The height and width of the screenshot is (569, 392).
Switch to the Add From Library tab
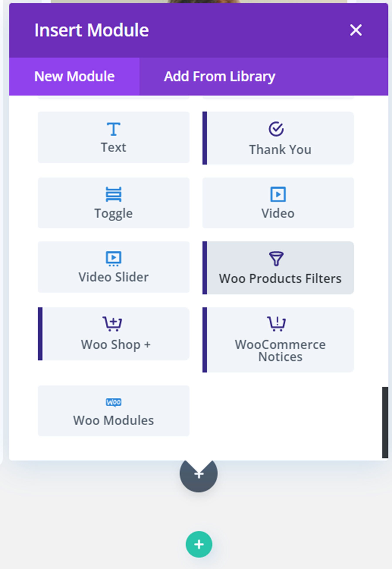pyautogui.click(x=219, y=76)
